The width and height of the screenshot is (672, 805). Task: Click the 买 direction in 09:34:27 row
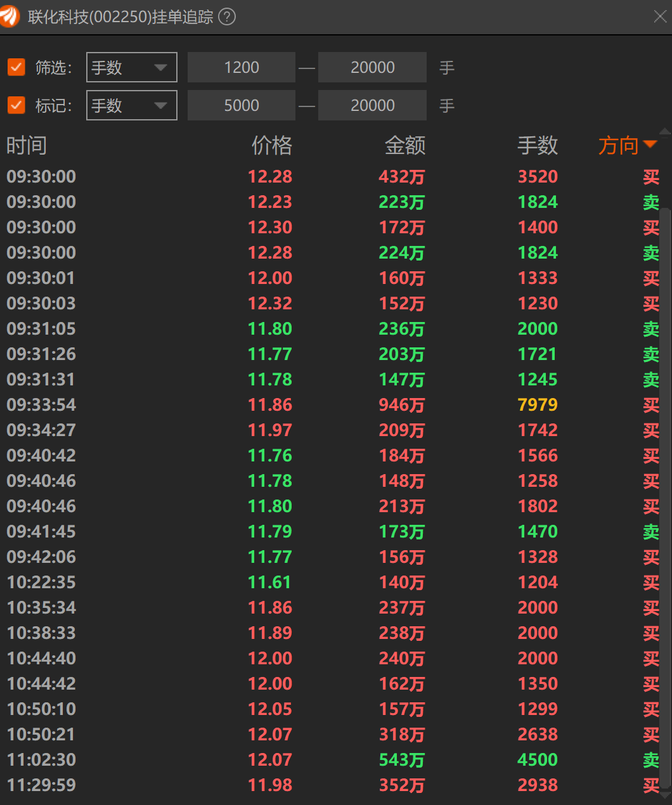(x=651, y=430)
